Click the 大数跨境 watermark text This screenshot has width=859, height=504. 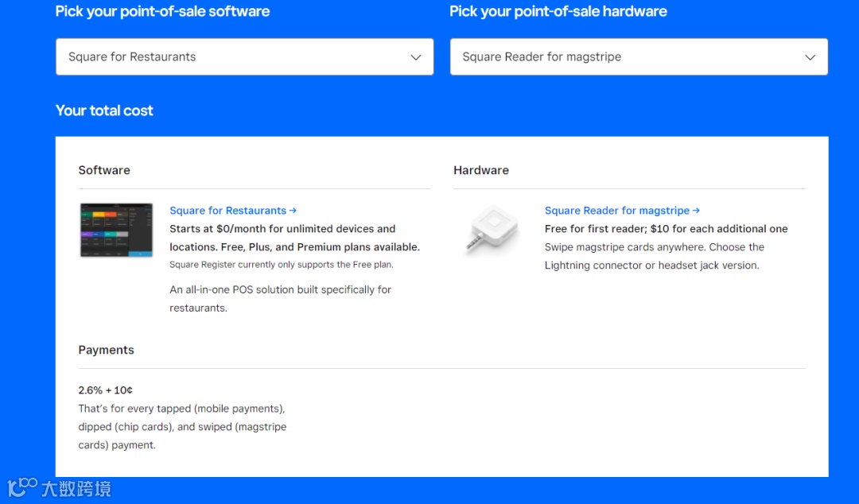tap(76, 488)
